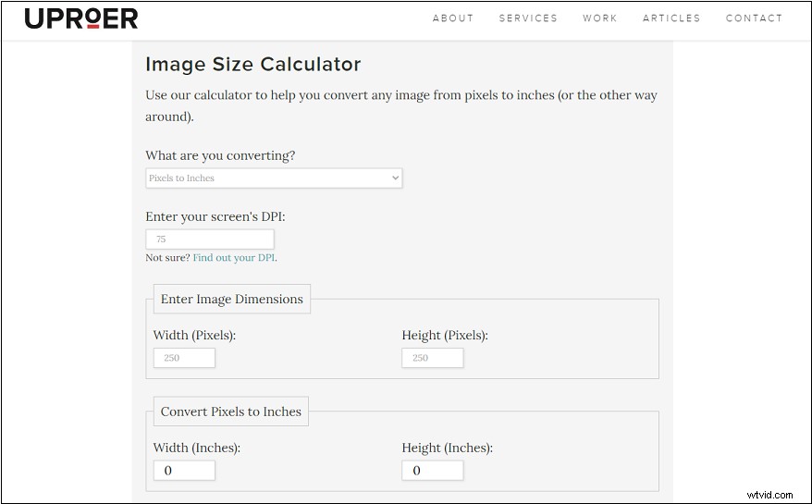This screenshot has height=504, width=812.
Task: Click the What are you converting label
Action: point(220,155)
